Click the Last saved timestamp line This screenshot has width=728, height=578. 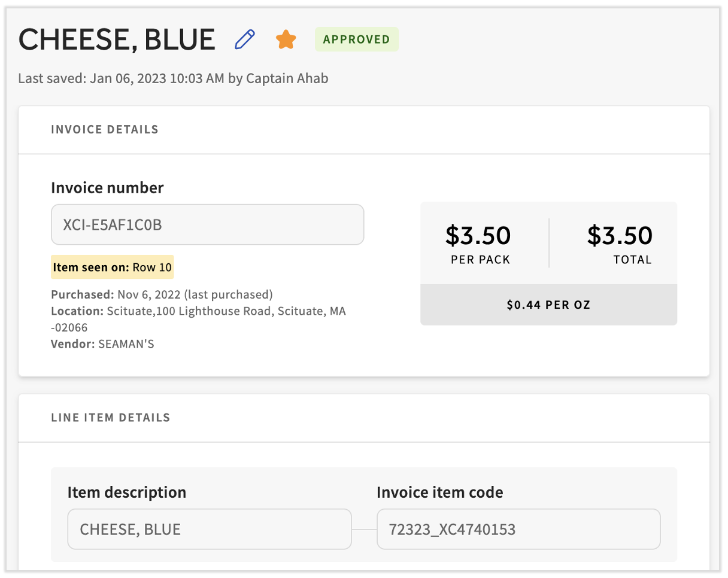(x=173, y=78)
